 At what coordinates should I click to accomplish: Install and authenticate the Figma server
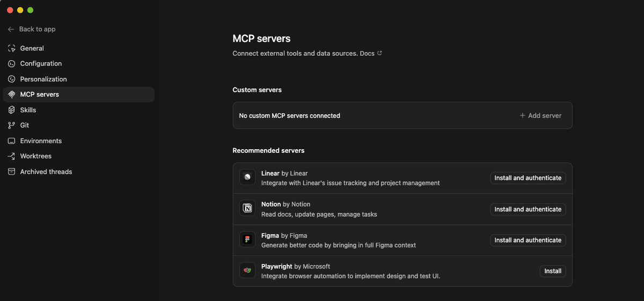click(528, 240)
